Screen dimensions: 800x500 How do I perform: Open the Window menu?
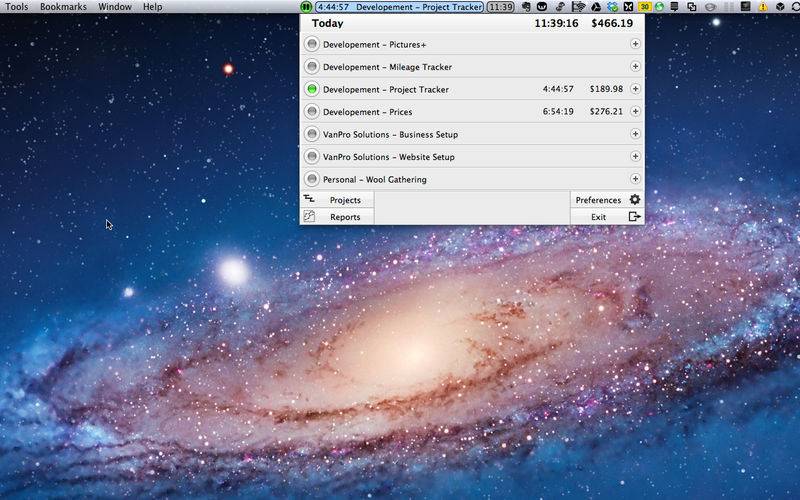[x=115, y=7]
